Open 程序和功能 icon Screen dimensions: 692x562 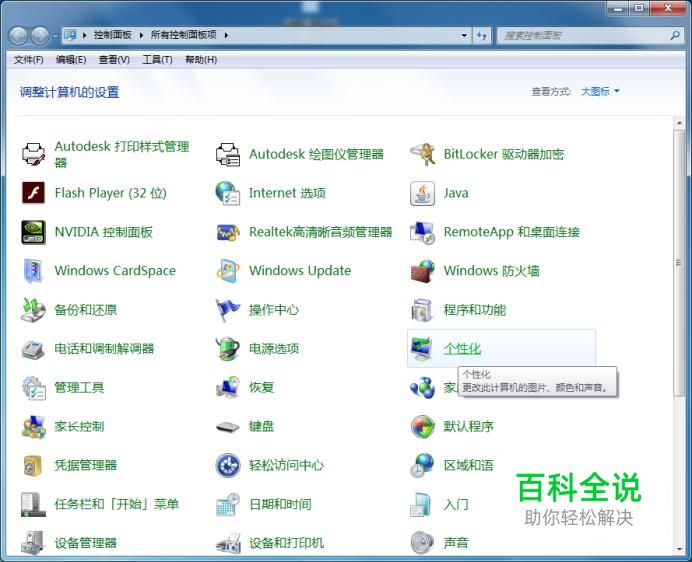click(x=422, y=309)
